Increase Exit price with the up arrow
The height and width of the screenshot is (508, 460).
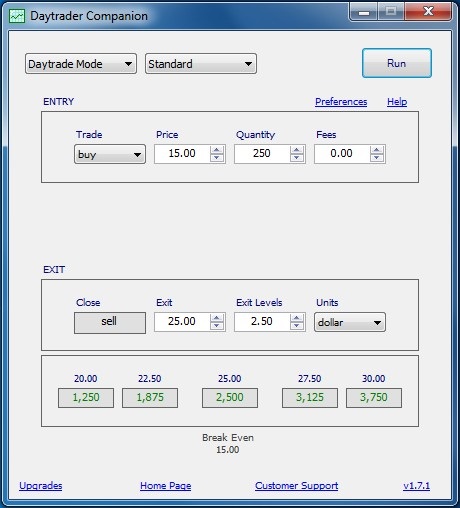pos(217,317)
